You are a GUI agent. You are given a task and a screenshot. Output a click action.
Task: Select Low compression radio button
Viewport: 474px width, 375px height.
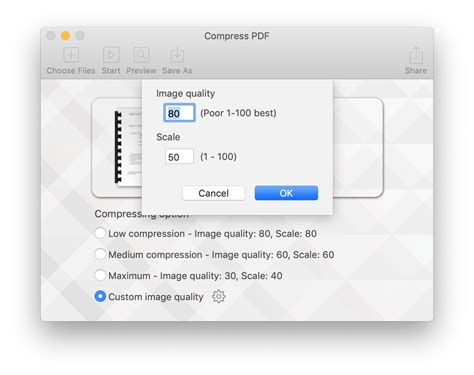coord(100,233)
